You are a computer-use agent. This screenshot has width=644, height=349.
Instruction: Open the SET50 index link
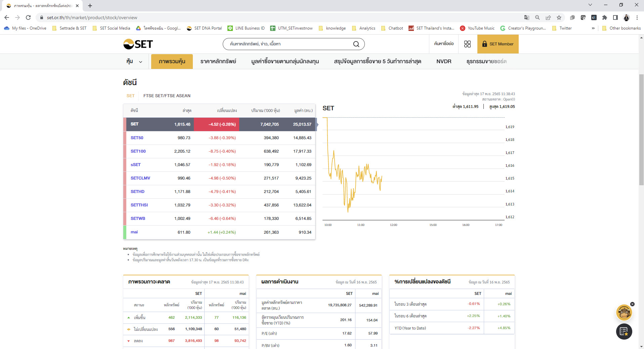click(x=137, y=138)
